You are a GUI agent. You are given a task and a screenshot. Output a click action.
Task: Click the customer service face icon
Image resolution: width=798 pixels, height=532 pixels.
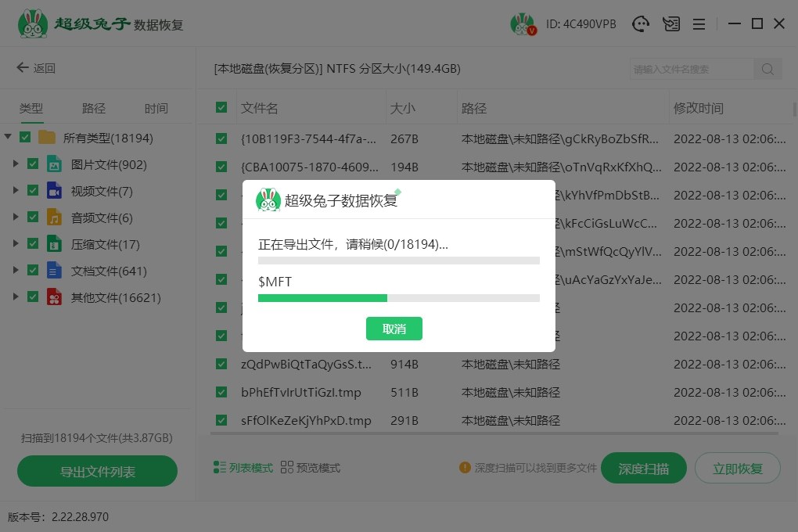click(642, 24)
